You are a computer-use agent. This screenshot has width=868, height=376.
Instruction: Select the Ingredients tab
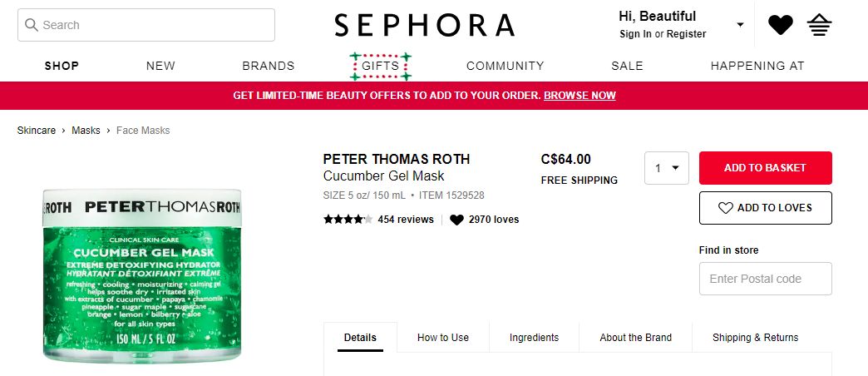pos(534,338)
